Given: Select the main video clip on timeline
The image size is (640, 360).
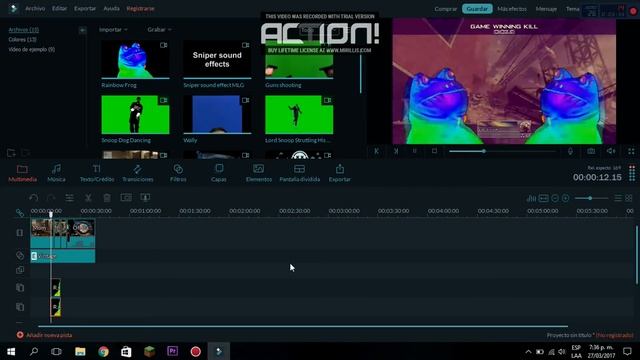Looking at the screenshot, I should (63, 233).
